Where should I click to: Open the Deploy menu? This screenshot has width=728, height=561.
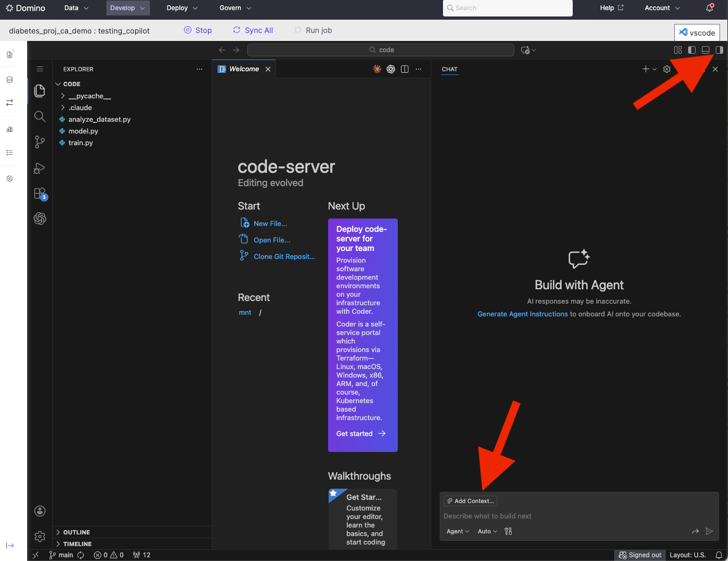click(182, 8)
